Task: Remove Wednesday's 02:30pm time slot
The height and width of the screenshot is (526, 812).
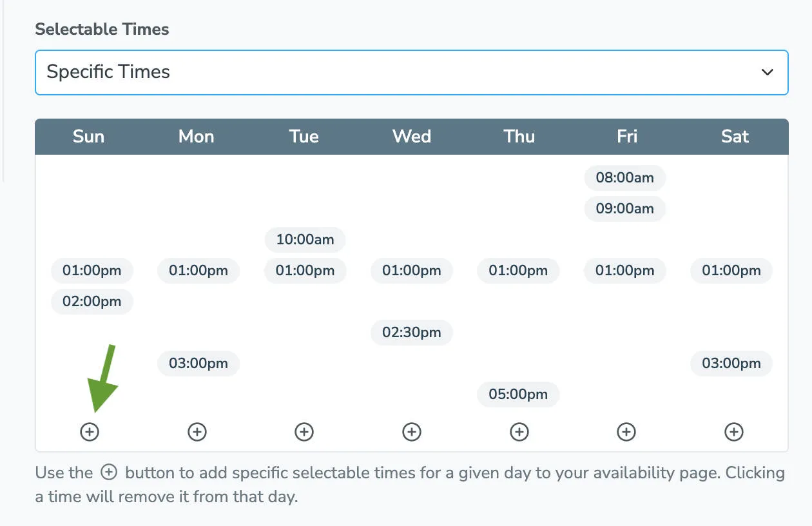Action: point(411,333)
